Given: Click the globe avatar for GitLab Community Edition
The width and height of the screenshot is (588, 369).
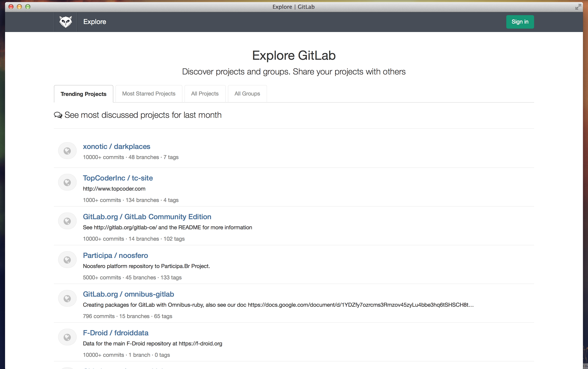Looking at the screenshot, I should (x=67, y=221).
